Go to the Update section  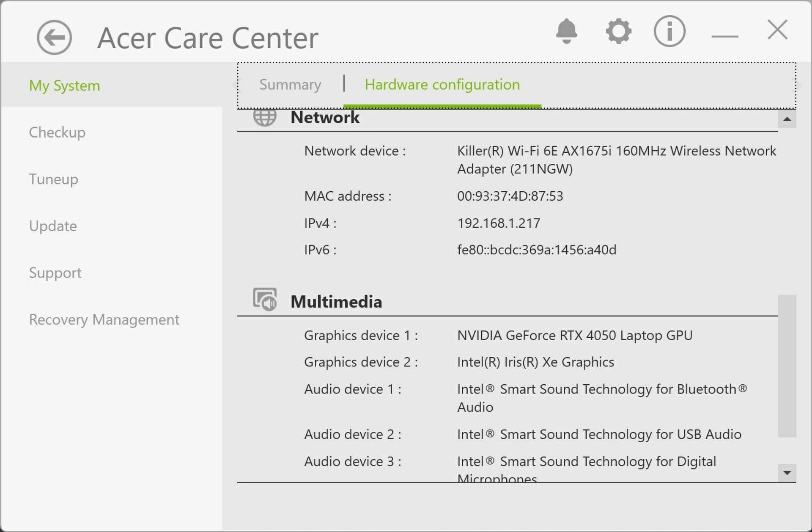coord(53,226)
